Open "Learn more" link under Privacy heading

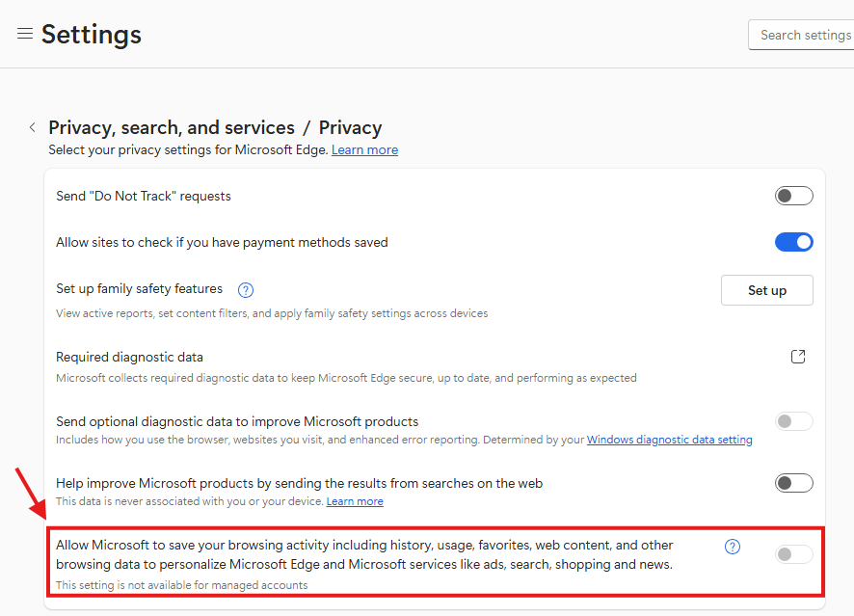364,150
